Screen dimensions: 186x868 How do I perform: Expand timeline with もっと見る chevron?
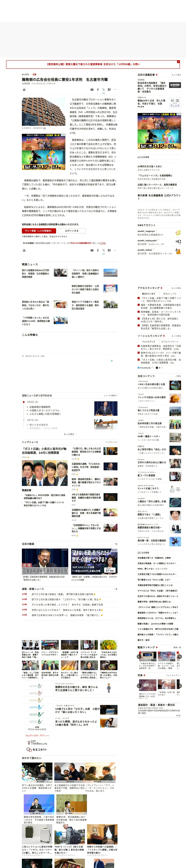pos(70,434)
